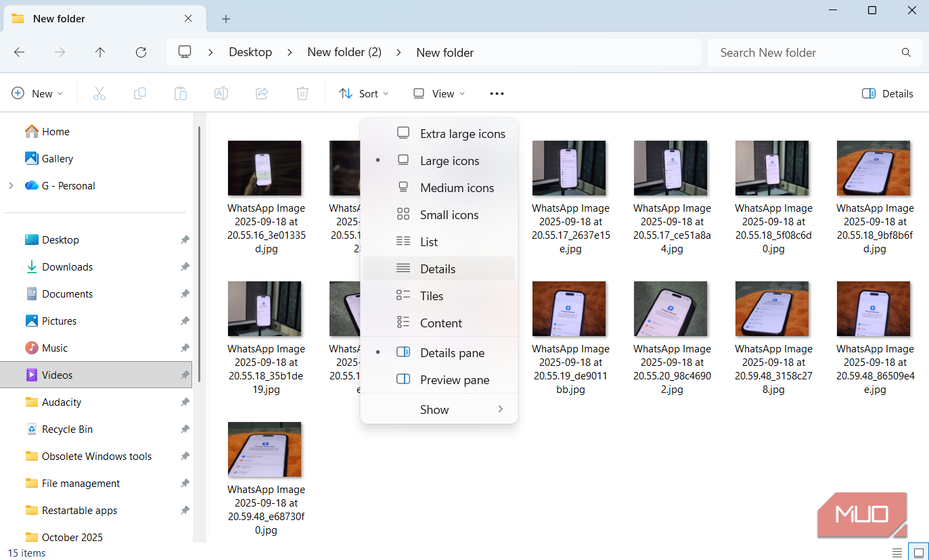Navigate to Desktop in the breadcrumb
929x560 pixels.
click(250, 53)
